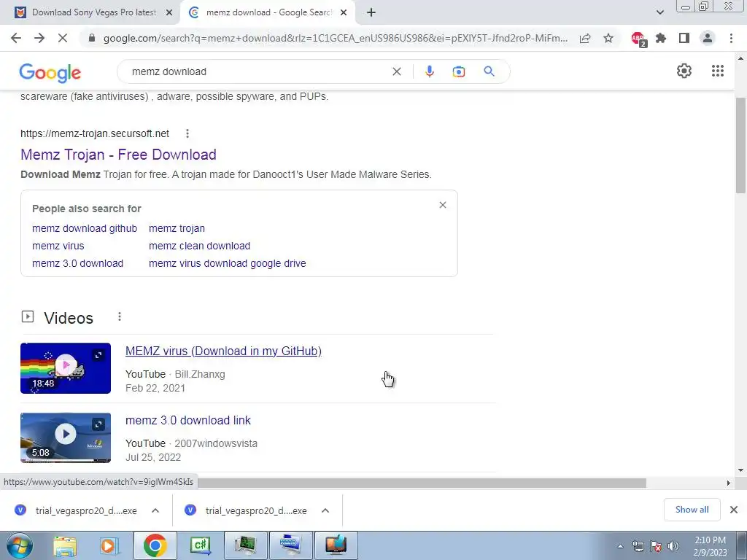
Task: Close the memz download tab
Action: 344,13
